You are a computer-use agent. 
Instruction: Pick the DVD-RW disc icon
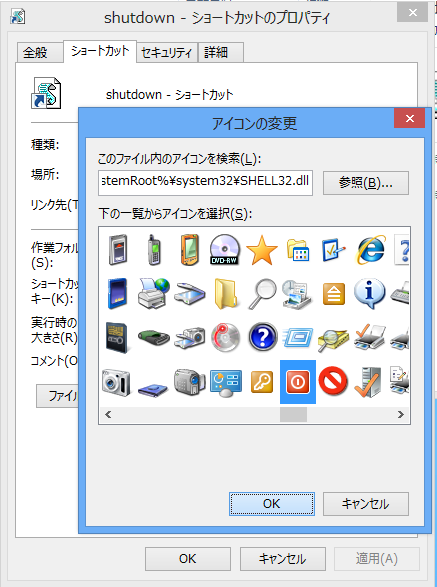click(x=224, y=250)
